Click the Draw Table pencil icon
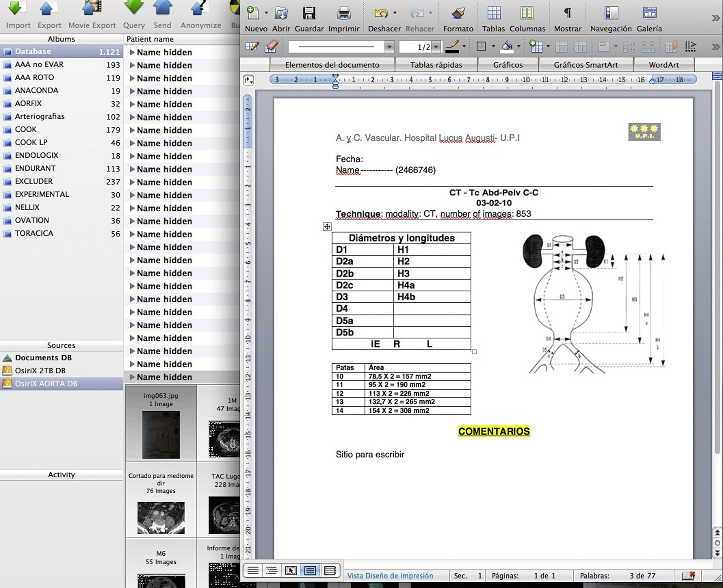 coord(252,47)
